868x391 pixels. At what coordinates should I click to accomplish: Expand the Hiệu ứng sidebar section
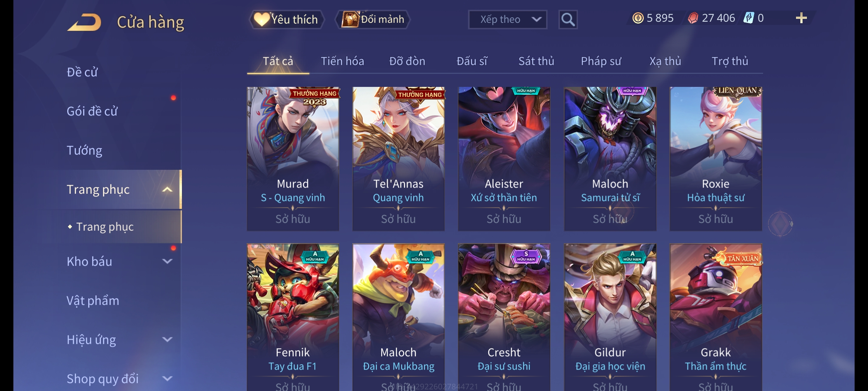tap(167, 340)
